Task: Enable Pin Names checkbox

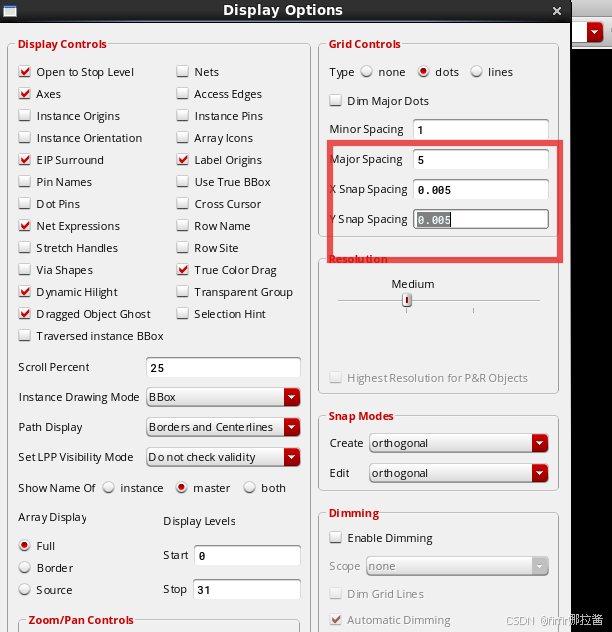Action: (25, 182)
